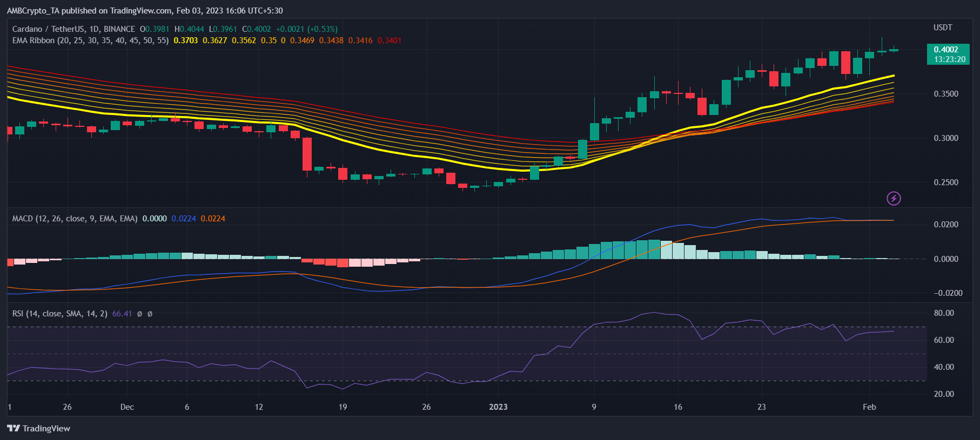980x440 pixels.
Task: Click the orange MACD signal value 0.0224
Action: coord(213,219)
